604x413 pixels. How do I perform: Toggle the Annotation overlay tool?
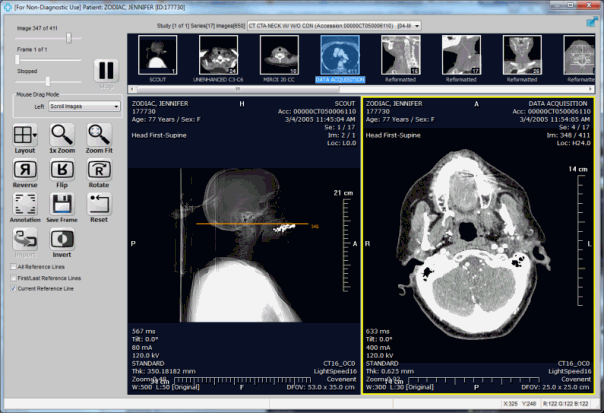(25, 204)
